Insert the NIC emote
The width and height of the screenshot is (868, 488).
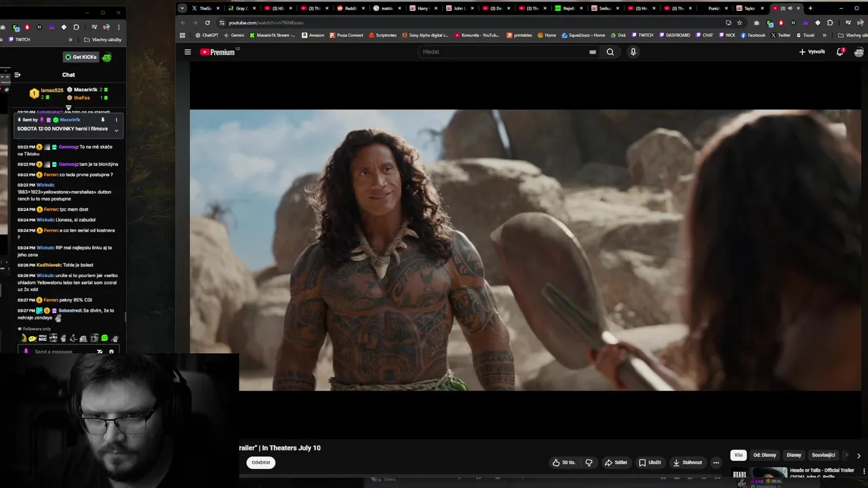pos(43,338)
